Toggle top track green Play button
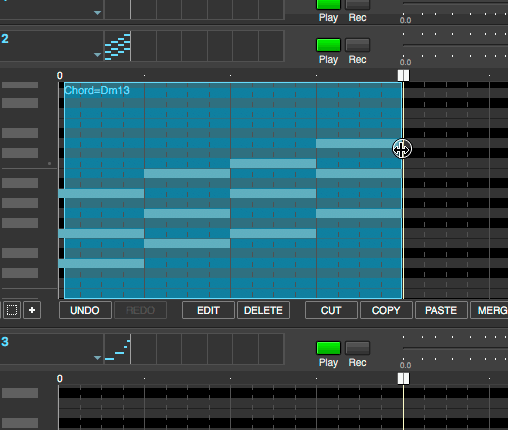This screenshot has width=508, height=430. [328, 4]
